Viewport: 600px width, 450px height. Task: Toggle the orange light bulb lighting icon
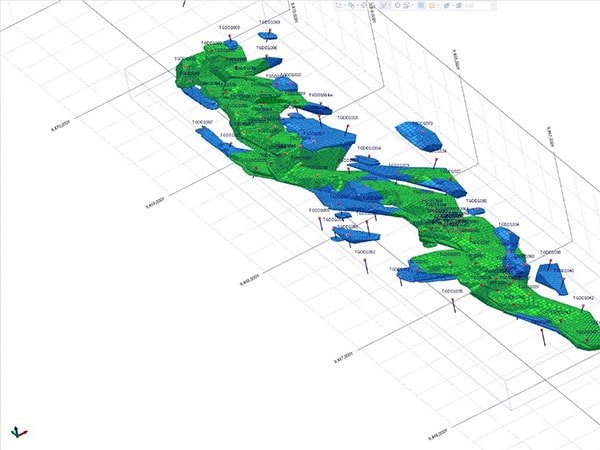click(x=432, y=5)
